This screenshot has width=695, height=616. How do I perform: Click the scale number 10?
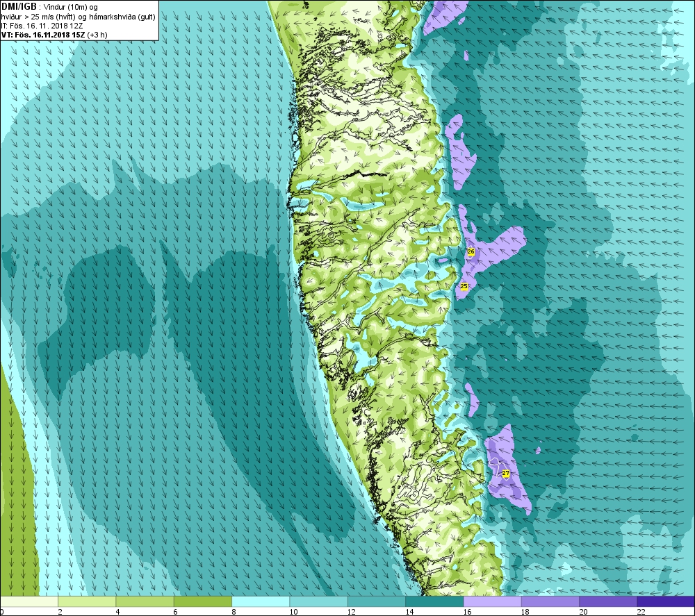(x=293, y=612)
